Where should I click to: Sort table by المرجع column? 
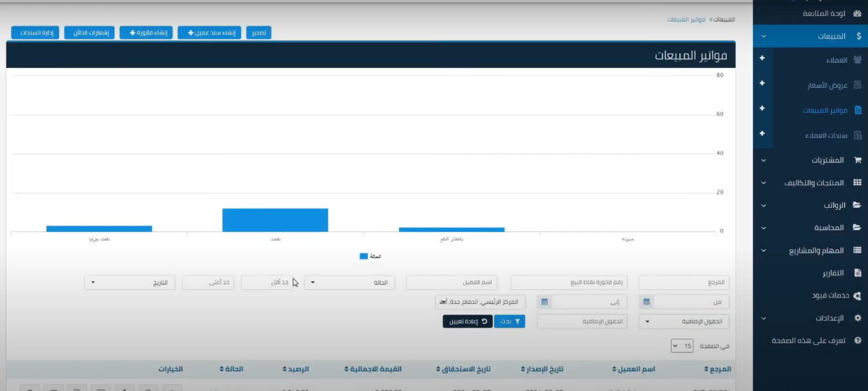point(717,369)
